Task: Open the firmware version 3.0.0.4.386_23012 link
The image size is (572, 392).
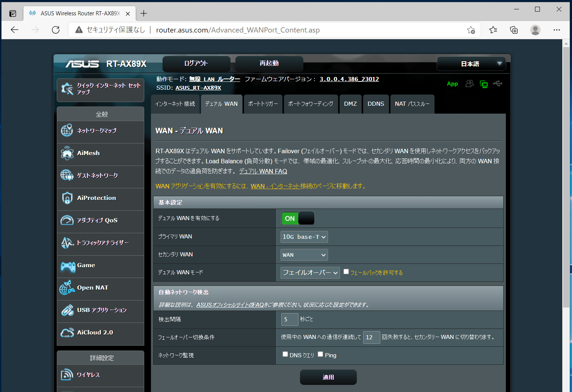Action: pos(349,79)
